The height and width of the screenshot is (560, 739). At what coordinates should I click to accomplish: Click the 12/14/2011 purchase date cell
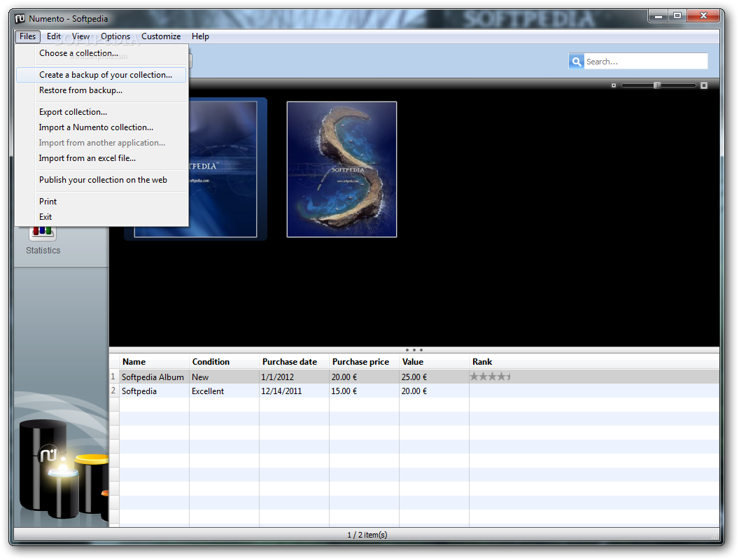[x=294, y=391]
